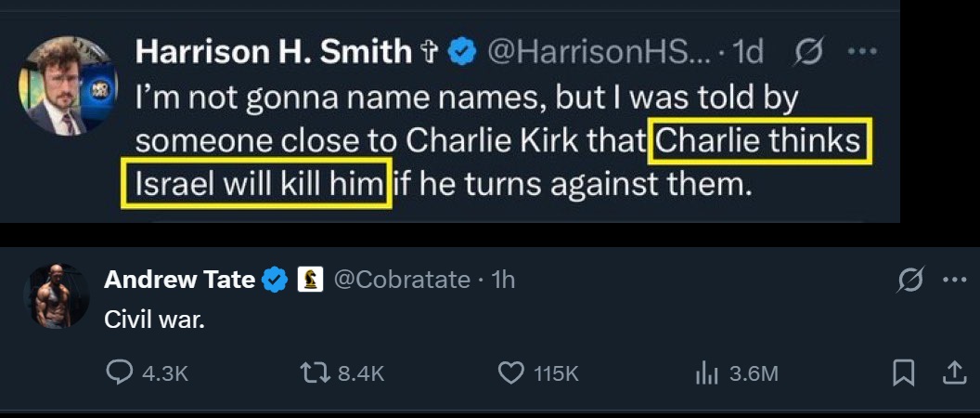Image resolution: width=980 pixels, height=418 pixels.
Task: Click the 1d timestamp on Harrison's post
Action: click(x=748, y=52)
